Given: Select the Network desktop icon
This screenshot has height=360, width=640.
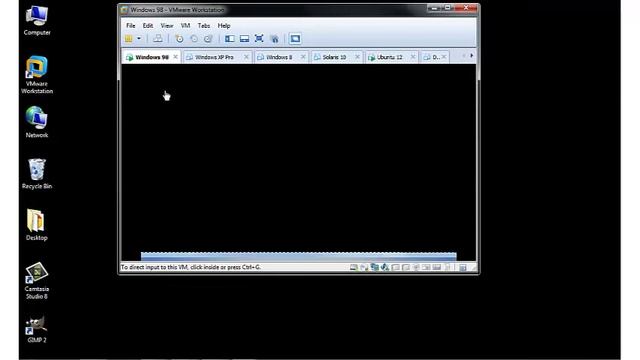Looking at the screenshot, I should point(37,122).
